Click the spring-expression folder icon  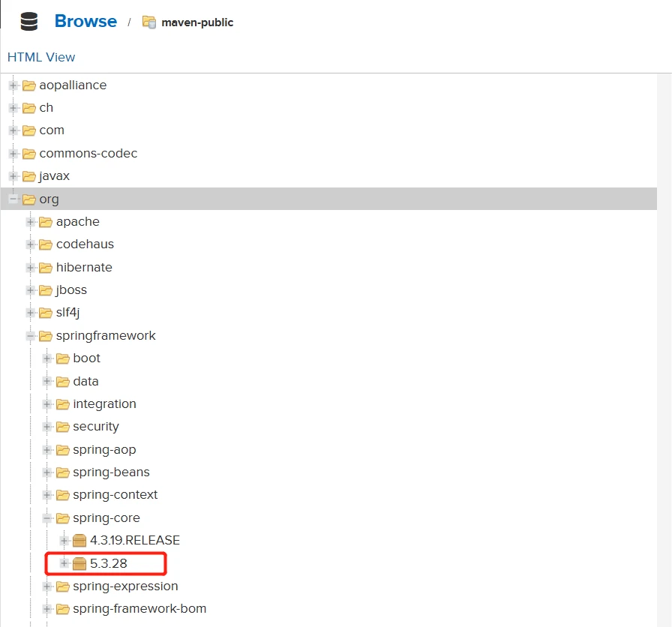62,586
